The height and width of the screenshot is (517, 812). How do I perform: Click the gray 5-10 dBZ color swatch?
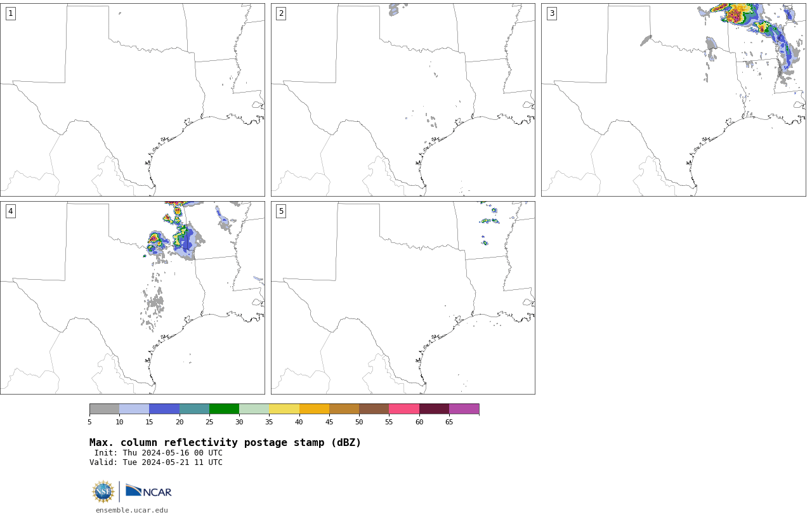pyautogui.click(x=104, y=409)
